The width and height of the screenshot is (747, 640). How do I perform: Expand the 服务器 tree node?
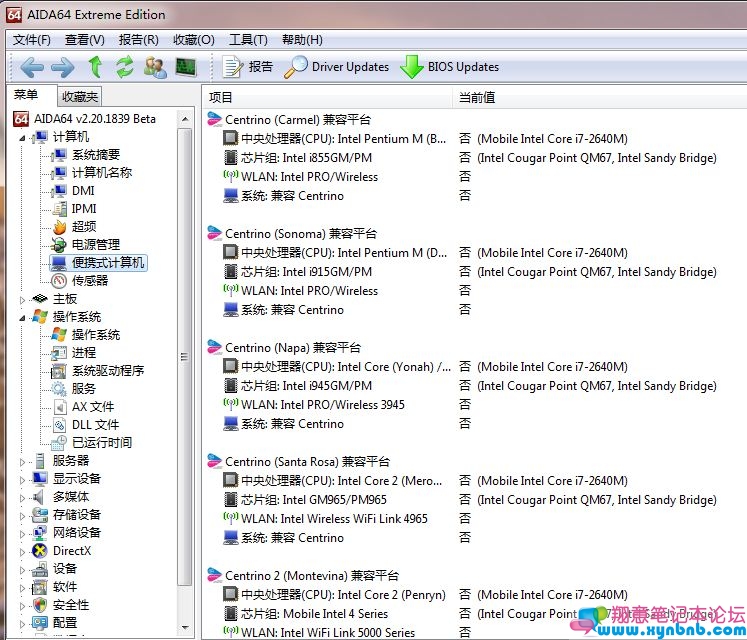click(x=22, y=462)
